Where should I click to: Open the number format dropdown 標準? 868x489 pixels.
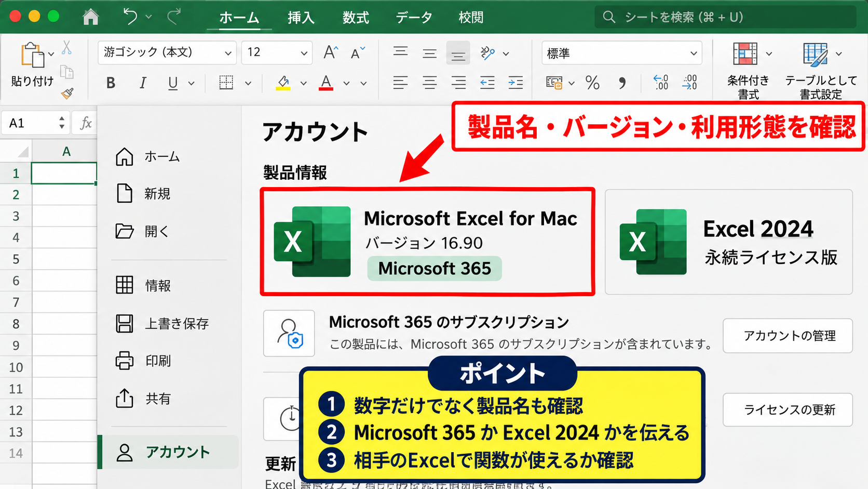click(x=621, y=53)
